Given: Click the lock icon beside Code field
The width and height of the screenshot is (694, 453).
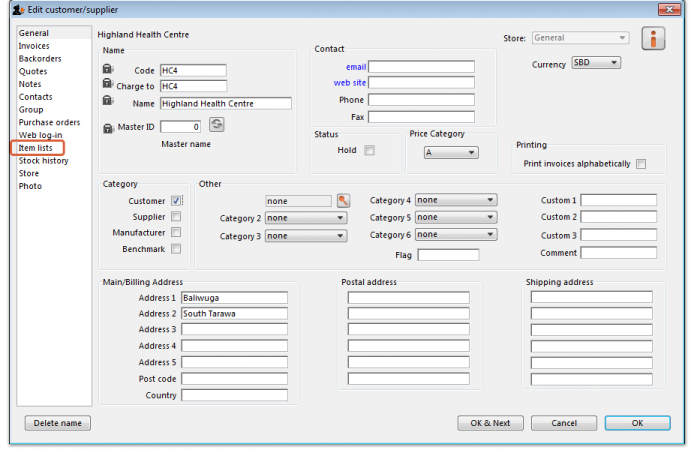Looking at the screenshot, I should 108,70.
